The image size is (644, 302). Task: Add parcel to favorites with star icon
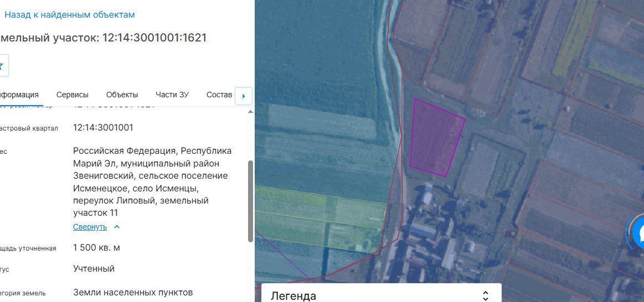coord(1,66)
